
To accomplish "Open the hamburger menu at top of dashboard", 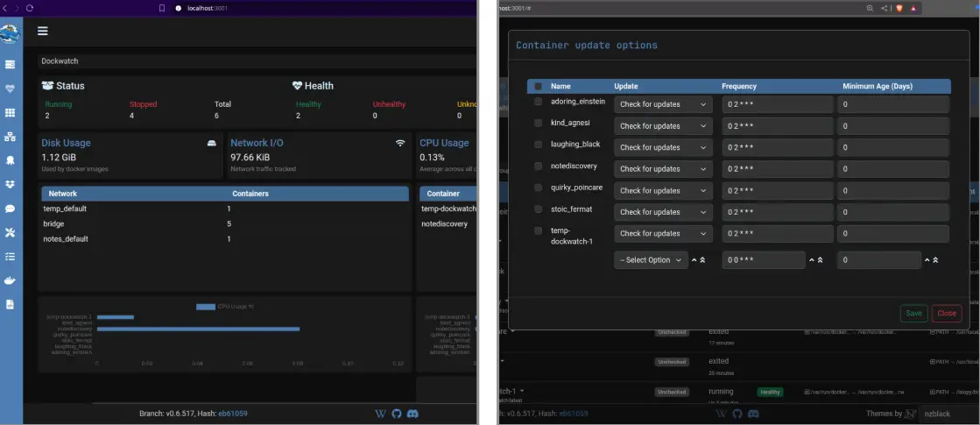I will click(42, 31).
